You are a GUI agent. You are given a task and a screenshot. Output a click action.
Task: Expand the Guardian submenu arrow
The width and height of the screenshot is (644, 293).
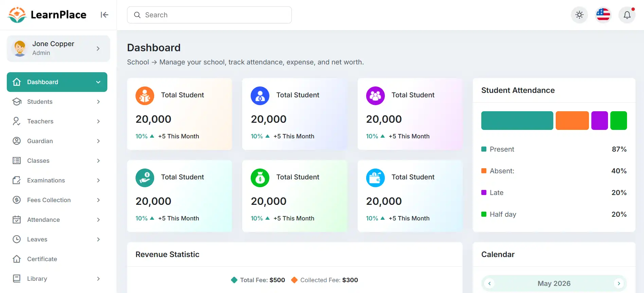(x=98, y=141)
